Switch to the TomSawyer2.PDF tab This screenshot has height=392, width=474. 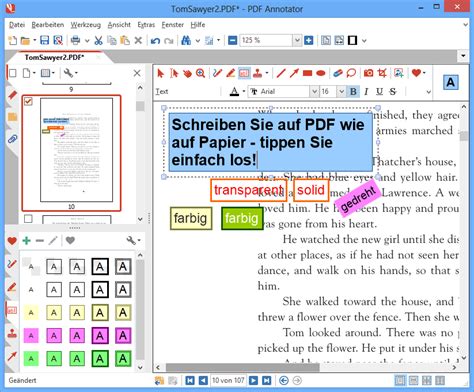click(x=55, y=57)
